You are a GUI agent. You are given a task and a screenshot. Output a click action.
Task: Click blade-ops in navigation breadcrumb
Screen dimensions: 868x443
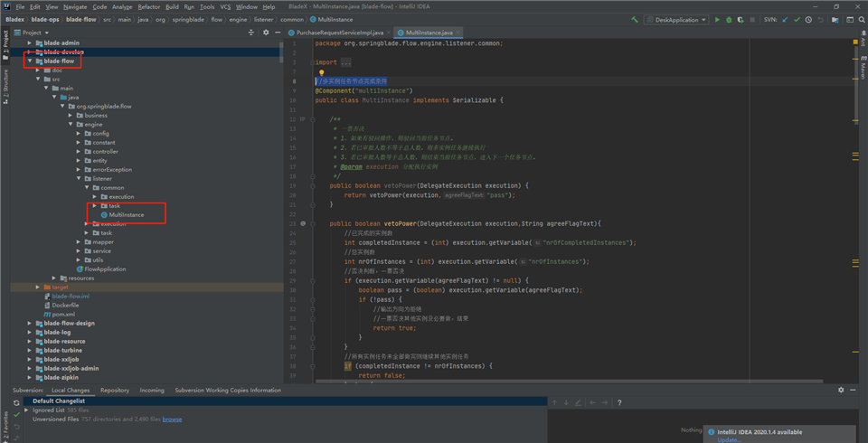tap(45, 19)
